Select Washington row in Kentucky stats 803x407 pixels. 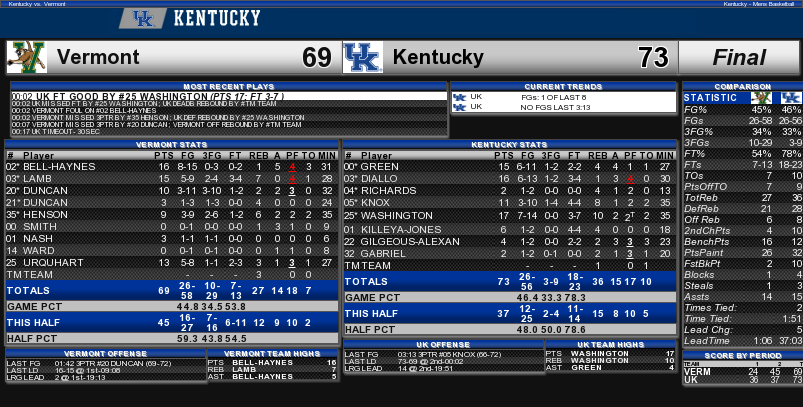[509, 215]
